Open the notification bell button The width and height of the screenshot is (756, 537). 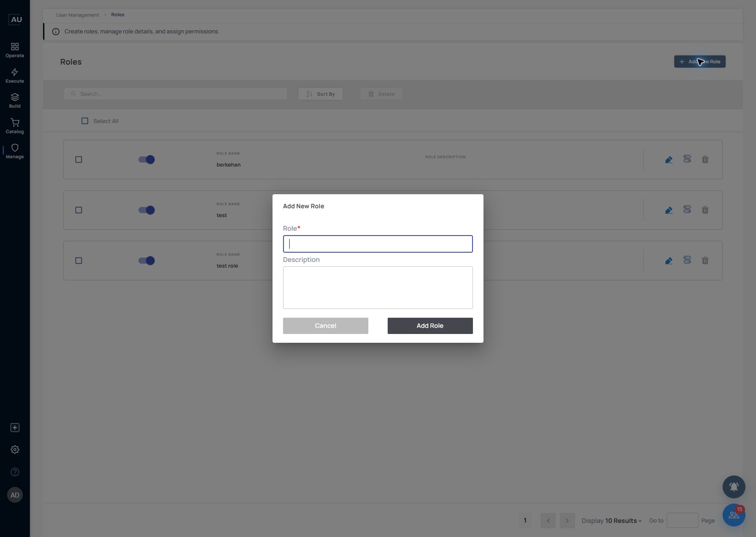pyautogui.click(x=734, y=487)
